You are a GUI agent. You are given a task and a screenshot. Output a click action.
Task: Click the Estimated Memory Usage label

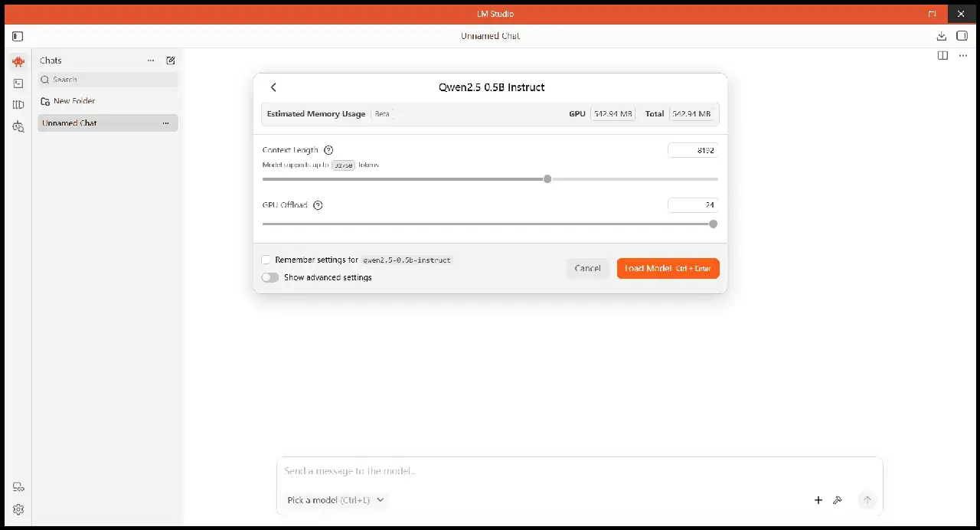[x=316, y=114]
